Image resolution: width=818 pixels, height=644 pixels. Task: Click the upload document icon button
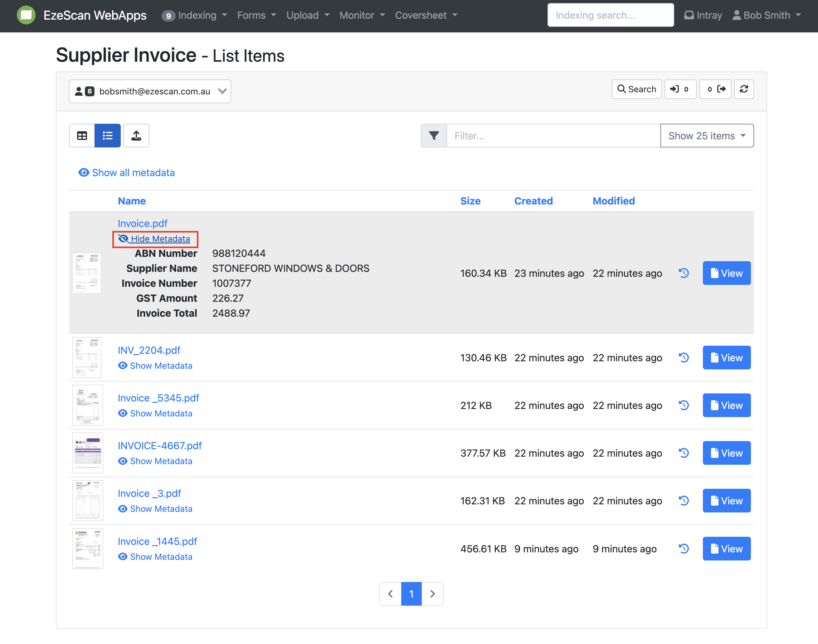tap(136, 136)
